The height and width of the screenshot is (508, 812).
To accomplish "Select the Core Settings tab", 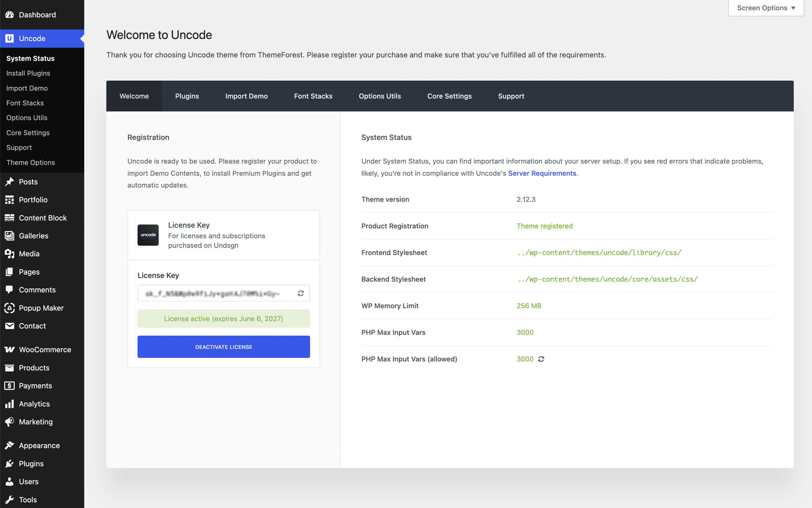I will (450, 96).
